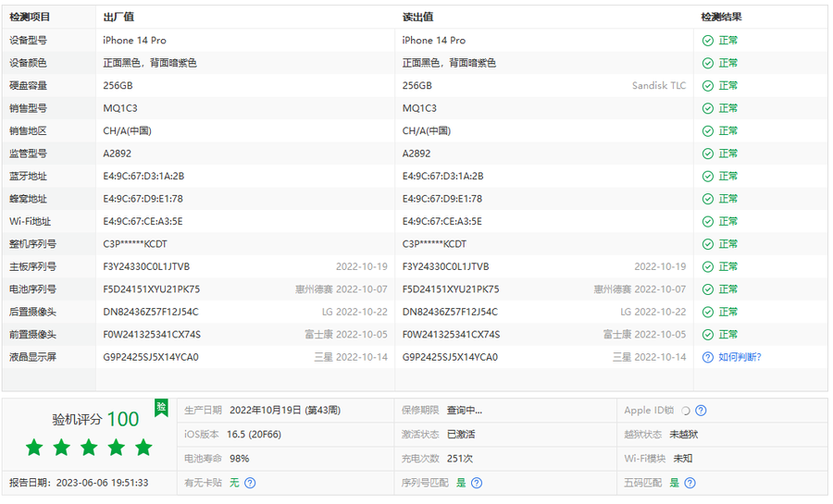This screenshot has width=833, height=504.
Task: Click the 激活状态 已激活 value
Action: click(461, 435)
